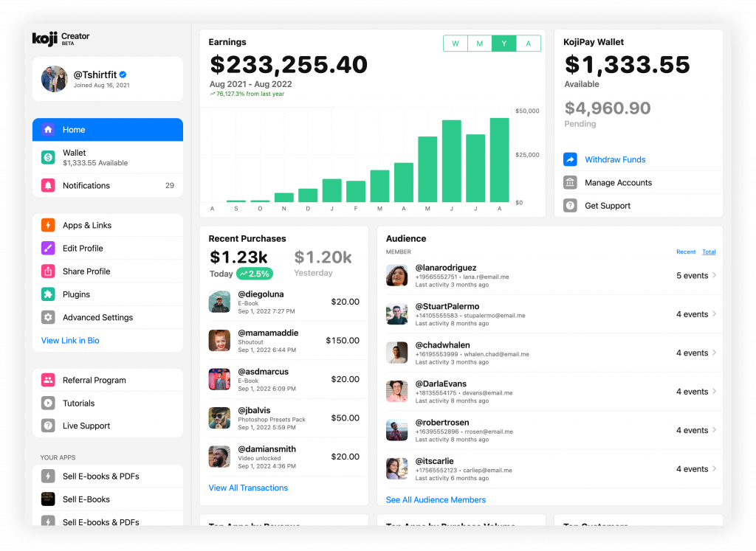Screen dimensions: 756x551
Task: Click the Share Profile icon
Action: coord(48,271)
